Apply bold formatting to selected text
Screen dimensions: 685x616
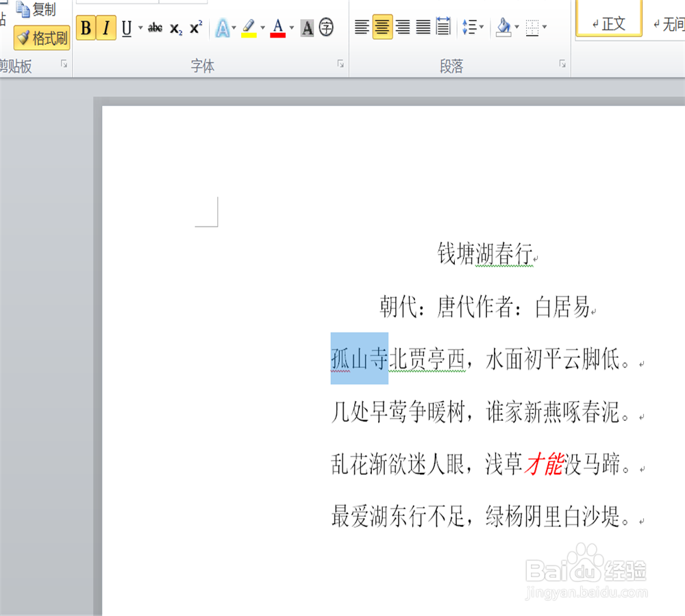(85, 27)
